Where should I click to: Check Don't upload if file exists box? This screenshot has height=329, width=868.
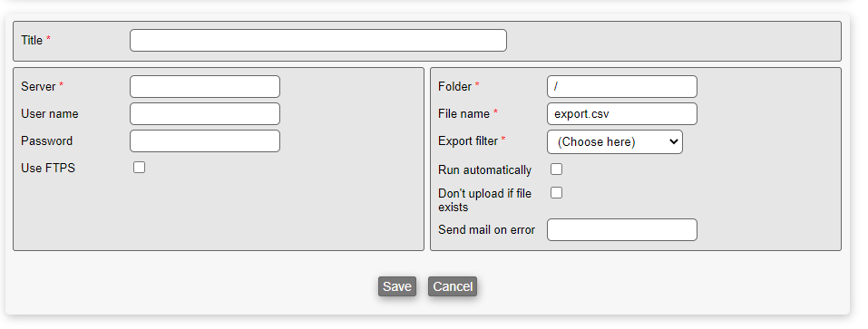coord(556,192)
